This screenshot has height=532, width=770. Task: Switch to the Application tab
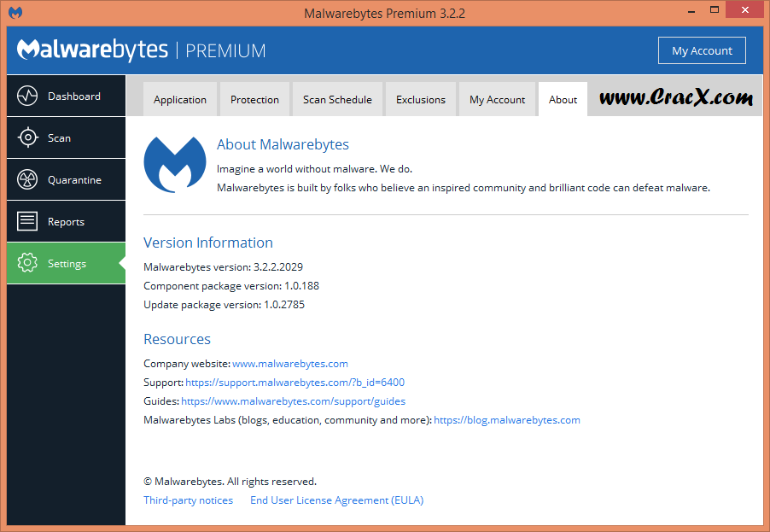pyautogui.click(x=180, y=99)
